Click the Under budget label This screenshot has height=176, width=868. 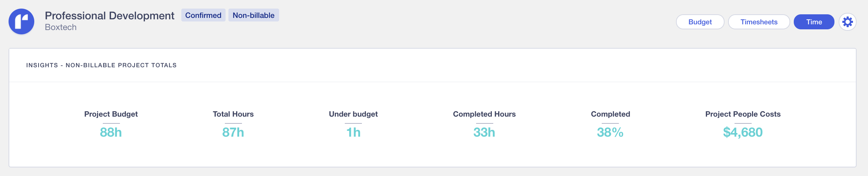pos(353,114)
